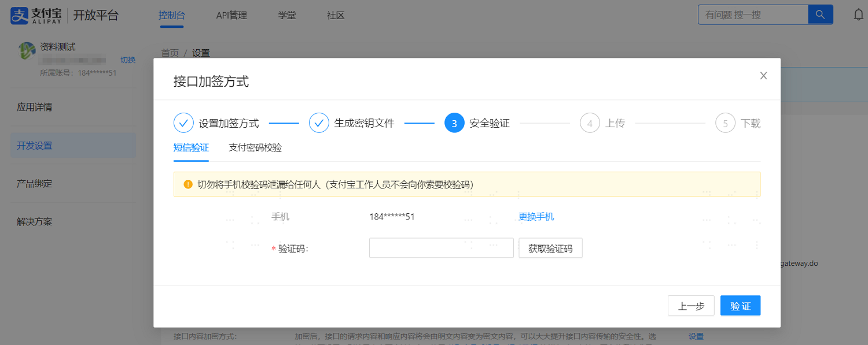Click the search magnifier button
Image resolution: width=868 pixels, height=345 pixels.
[821, 14]
